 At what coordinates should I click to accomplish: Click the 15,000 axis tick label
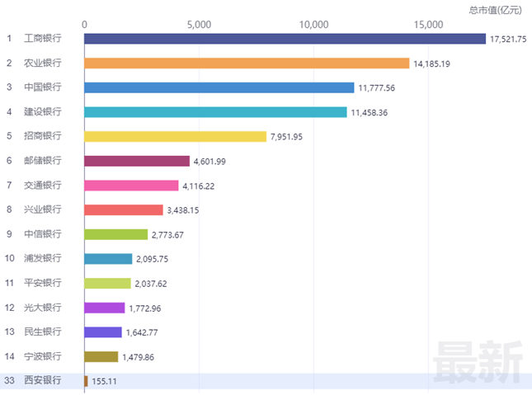429,25
